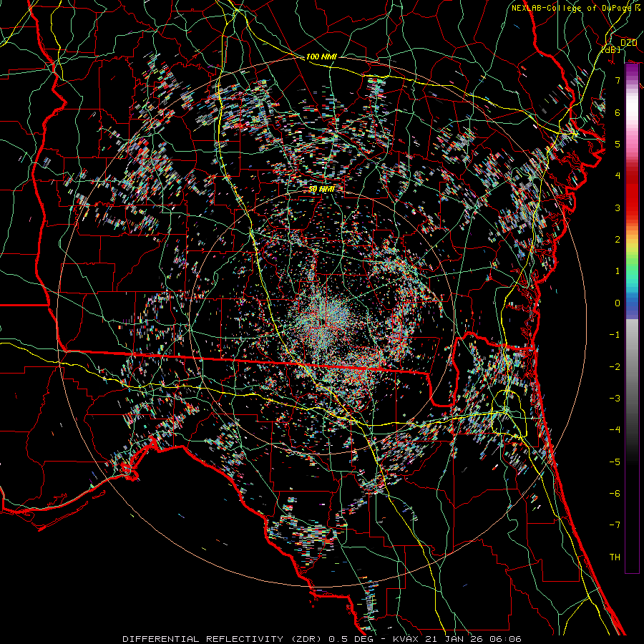This screenshot has width=644, height=644.
Task: Click the "-6" value on the color scale
Action: [615, 494]
